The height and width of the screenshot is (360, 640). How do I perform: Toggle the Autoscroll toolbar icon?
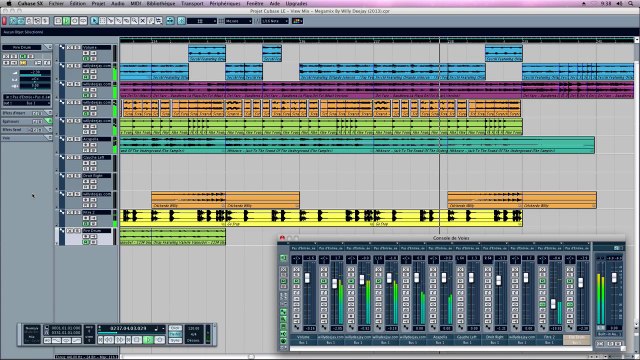tap(170, 20)
